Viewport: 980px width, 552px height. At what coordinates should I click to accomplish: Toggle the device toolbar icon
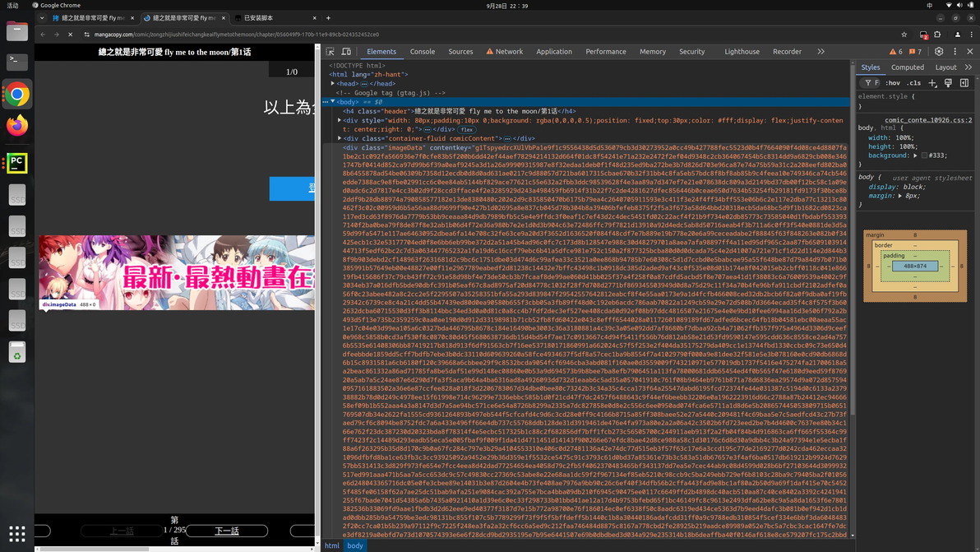[x=345, y=51]
